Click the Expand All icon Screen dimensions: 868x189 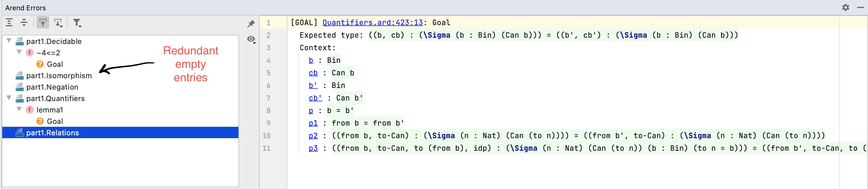(x=9, y=23)
